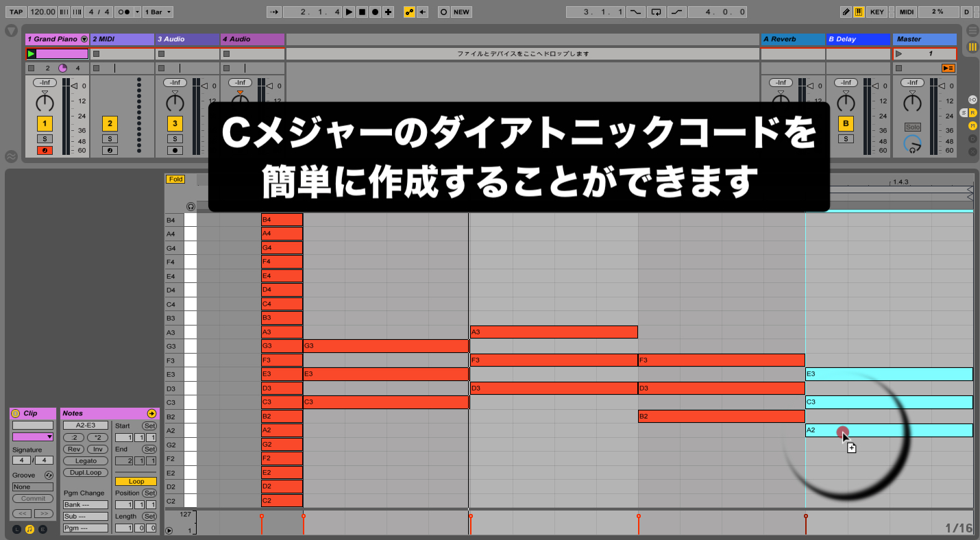The image size is (980, 540).
Task: Click the tempo field 120.00
Action: [42, 12]
